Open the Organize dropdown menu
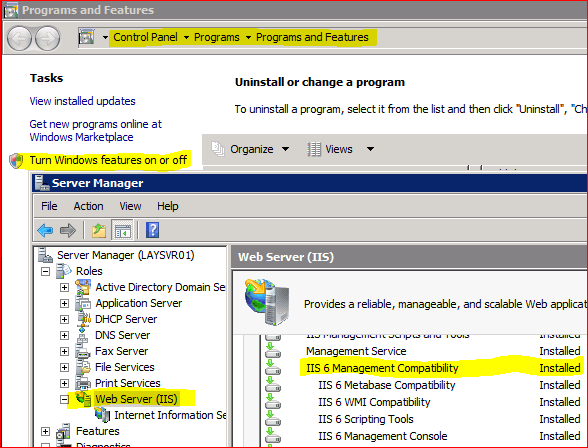588x448 pixels. (x=250, y=149)
